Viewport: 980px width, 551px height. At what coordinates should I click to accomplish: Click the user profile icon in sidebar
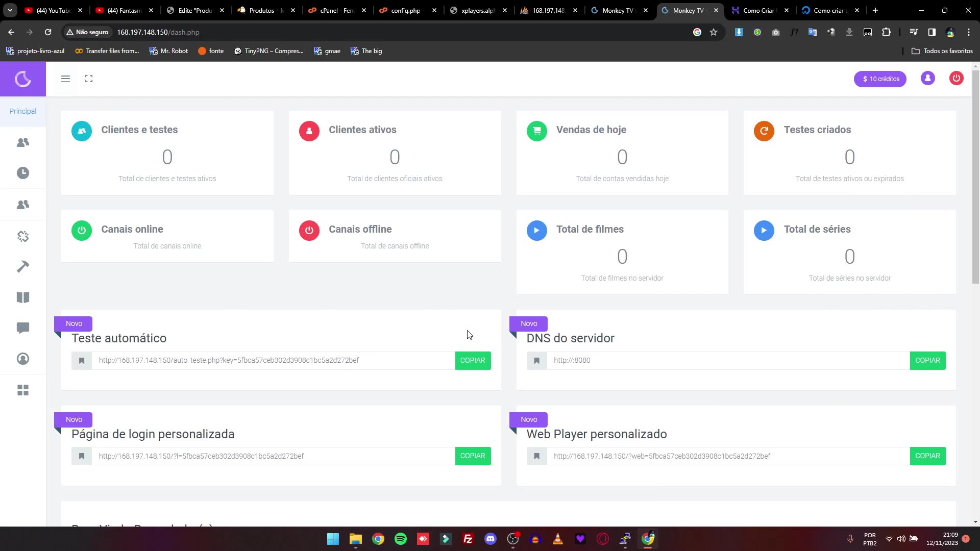click(x=23, y=359)
